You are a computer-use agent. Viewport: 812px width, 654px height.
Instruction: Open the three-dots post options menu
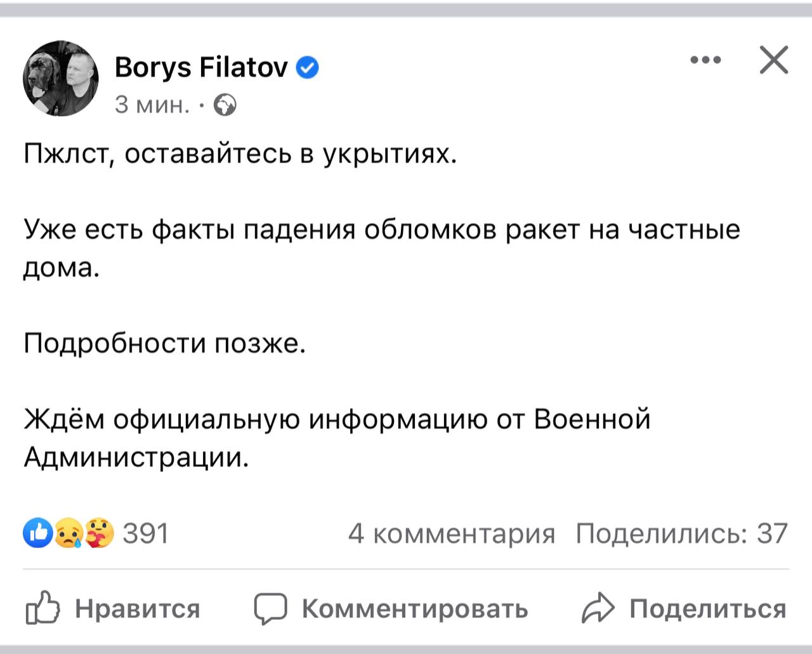pos(705,60)
